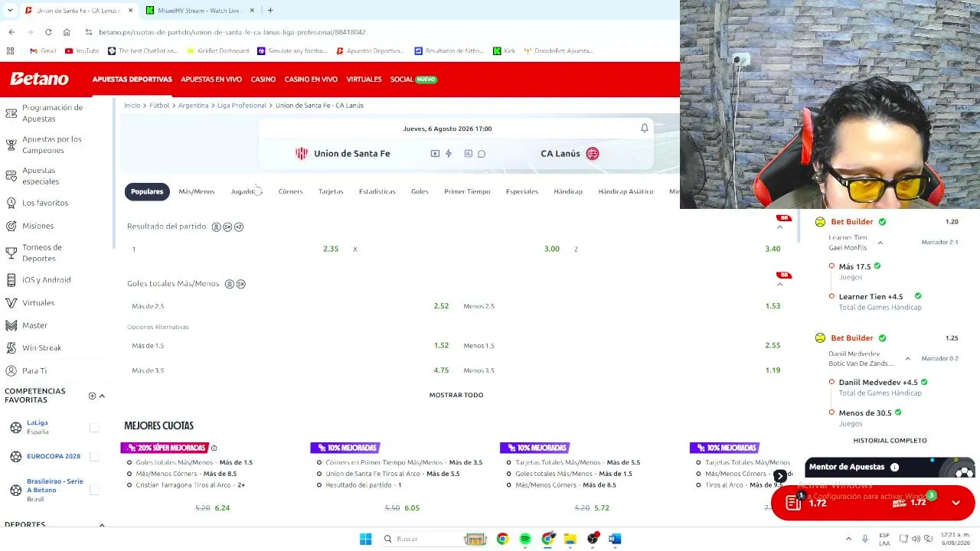Image resolution: width=980 pixels, height=551 pixels.
Task: Open the Gmail bookmark
Action: click(x=43, y=51)
